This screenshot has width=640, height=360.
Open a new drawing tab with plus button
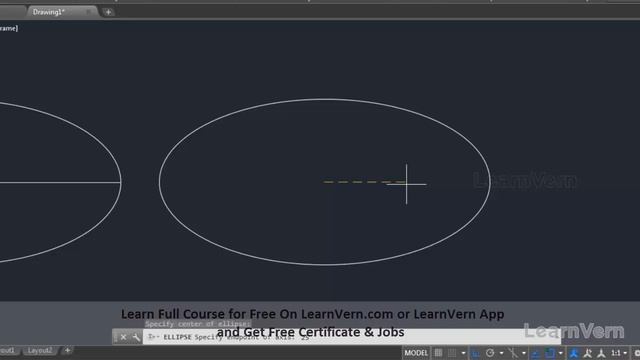[x=108, y=12]
